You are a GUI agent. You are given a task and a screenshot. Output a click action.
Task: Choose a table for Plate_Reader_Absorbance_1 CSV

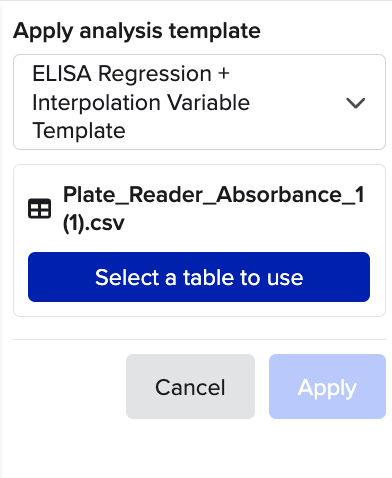[x=199, y=277]
